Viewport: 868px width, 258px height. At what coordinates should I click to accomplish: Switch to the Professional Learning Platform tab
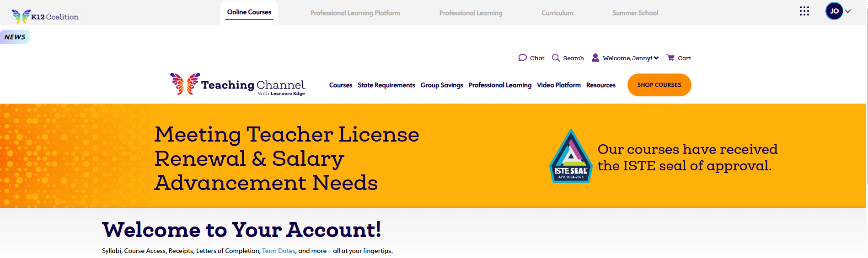[355, 13]
